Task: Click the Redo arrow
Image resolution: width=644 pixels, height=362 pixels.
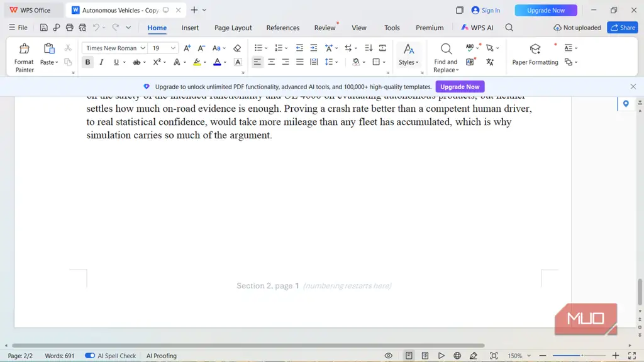Action: 116,28
